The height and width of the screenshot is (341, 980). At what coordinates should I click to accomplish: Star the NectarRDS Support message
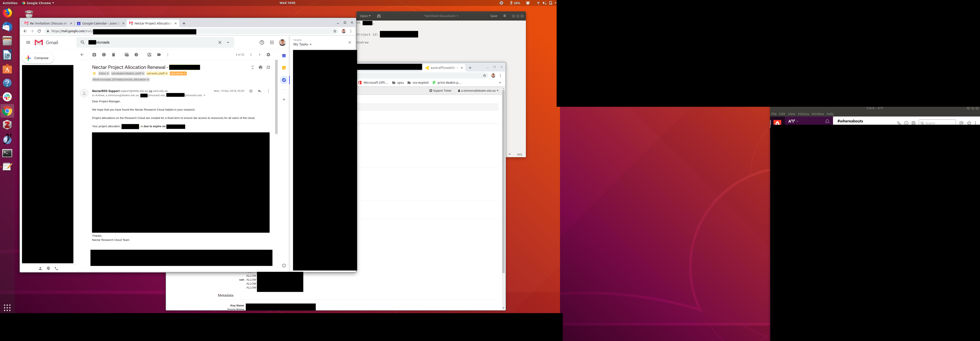pyautogui.click(x=251, y=91)
